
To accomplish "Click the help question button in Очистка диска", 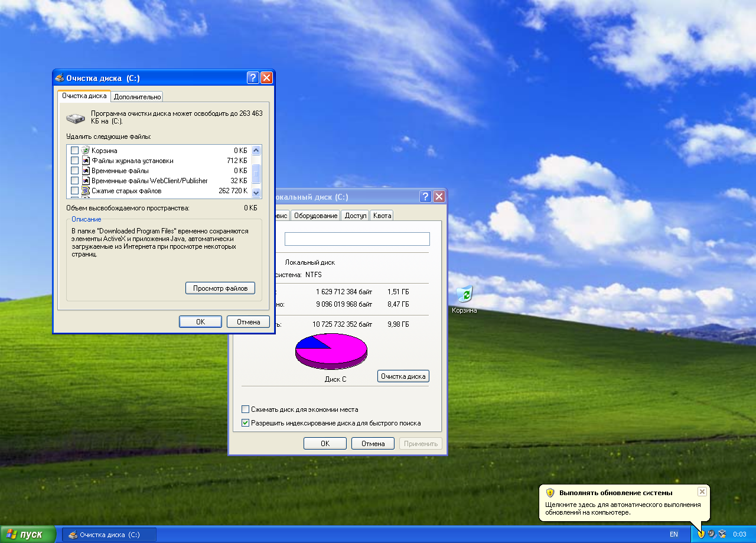I will tap(253, 78).
